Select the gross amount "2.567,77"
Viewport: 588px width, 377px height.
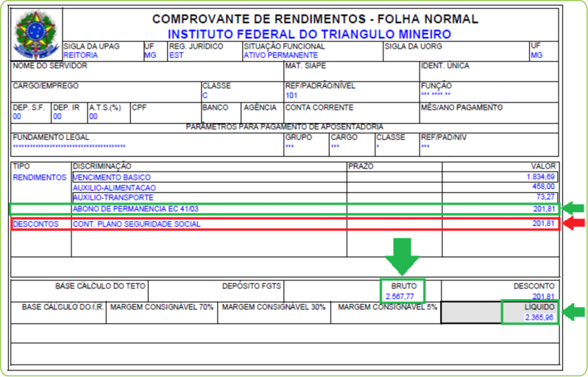pyautogui.click(x=400, y=296)
